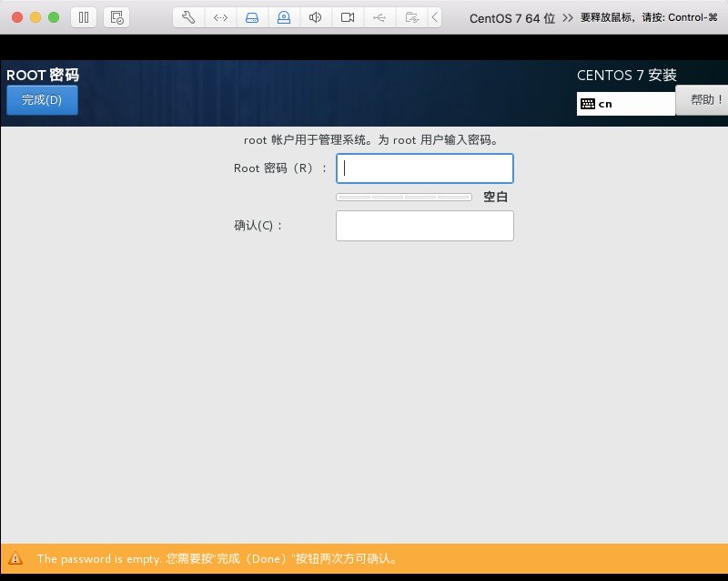Viewport: 728px width, 581px height.
Task: Focus the 确认(C) confirm password field
Action: pos(425,226)
